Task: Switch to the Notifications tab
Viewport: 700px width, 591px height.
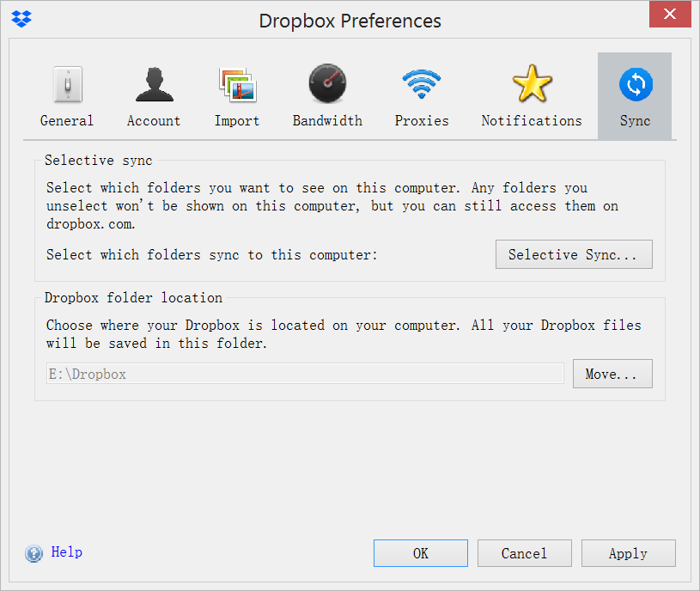Action: coord(531,95)
